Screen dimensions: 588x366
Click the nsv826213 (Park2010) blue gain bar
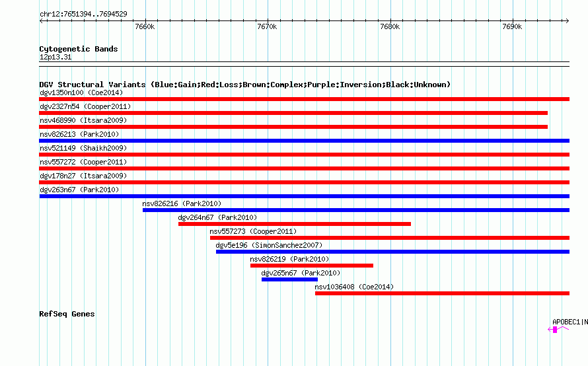pos(304,141)
